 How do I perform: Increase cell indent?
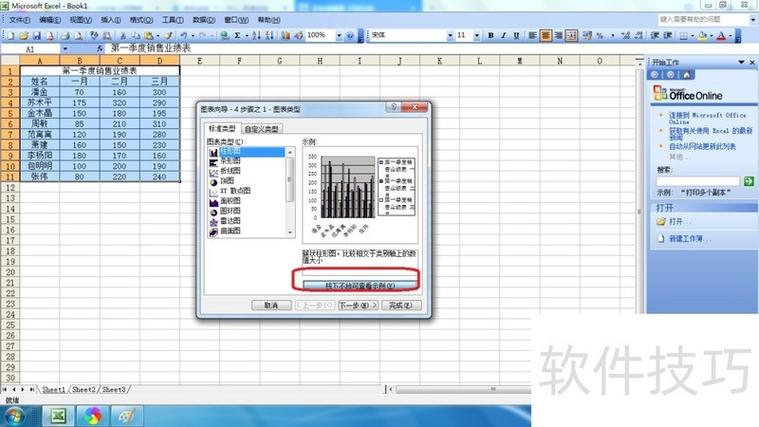(x=668, y=35)
